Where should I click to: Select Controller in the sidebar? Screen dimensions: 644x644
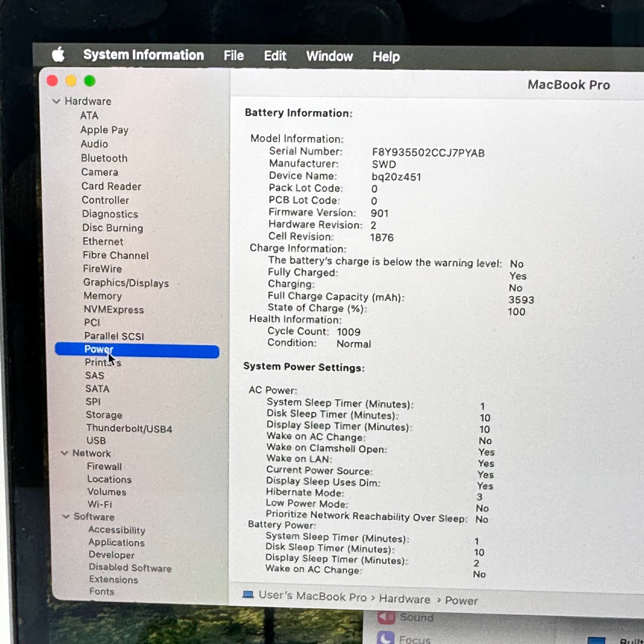[105, 200]
